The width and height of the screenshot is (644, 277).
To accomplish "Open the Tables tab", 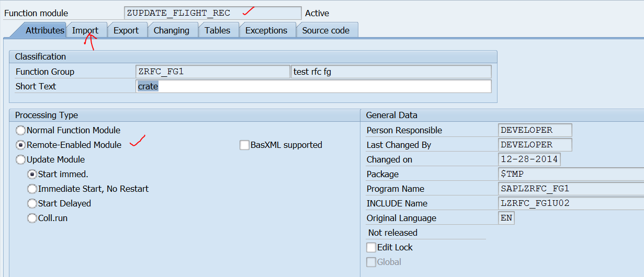I will click(218, 30).
